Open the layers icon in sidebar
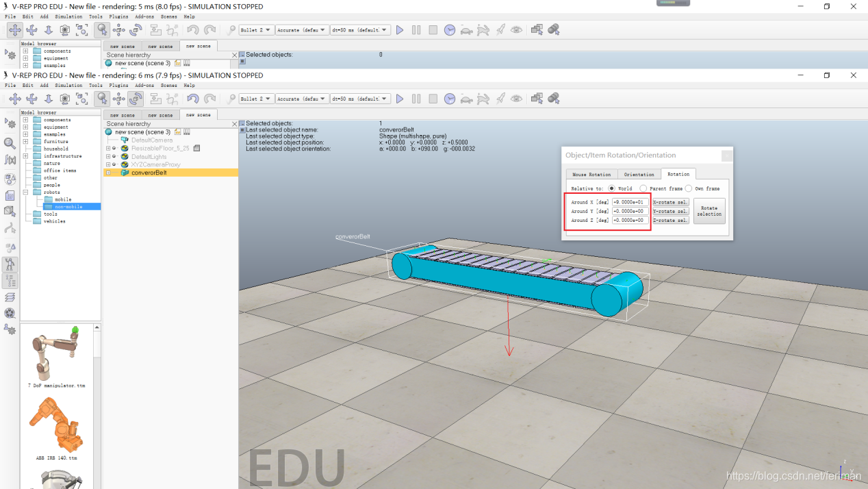 click(10, 297)
